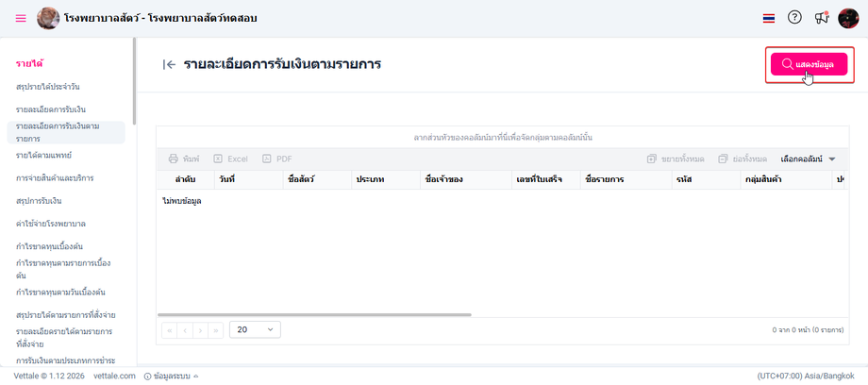Click the back arrow beside page title
The image size is (868, 385).
tap(169, 64)
